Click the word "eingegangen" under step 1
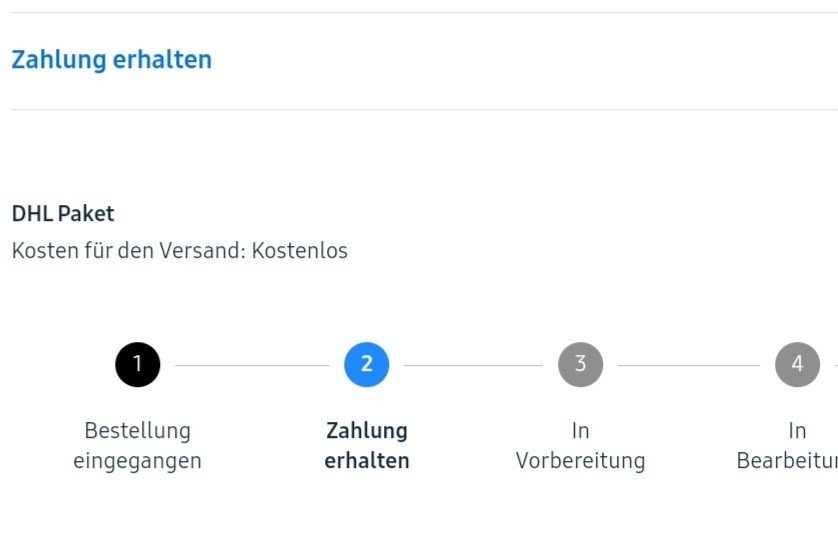Viewport: 838px width, 533px height. 137,462
